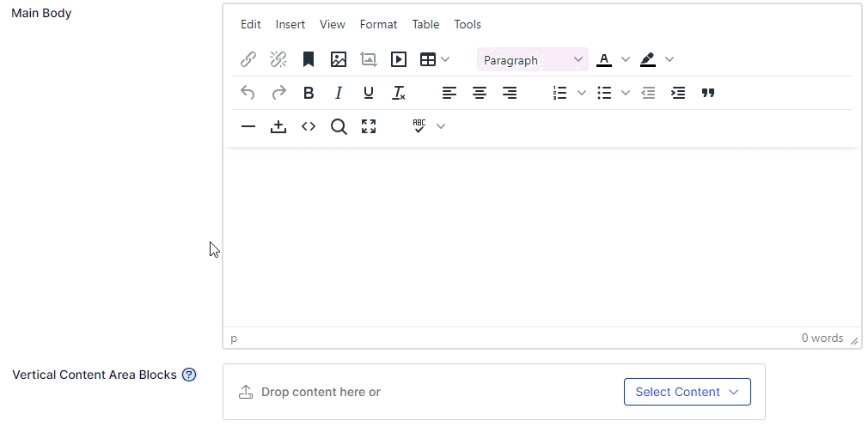
Task: Insert media with the play icon
Action: [399, 59]
